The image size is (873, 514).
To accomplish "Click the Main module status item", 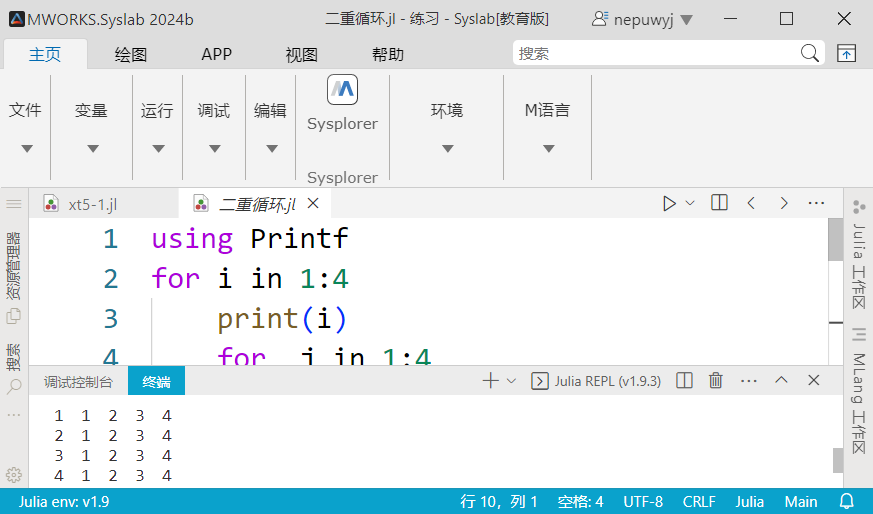I will pyautogui.click(x=801, y=502).
